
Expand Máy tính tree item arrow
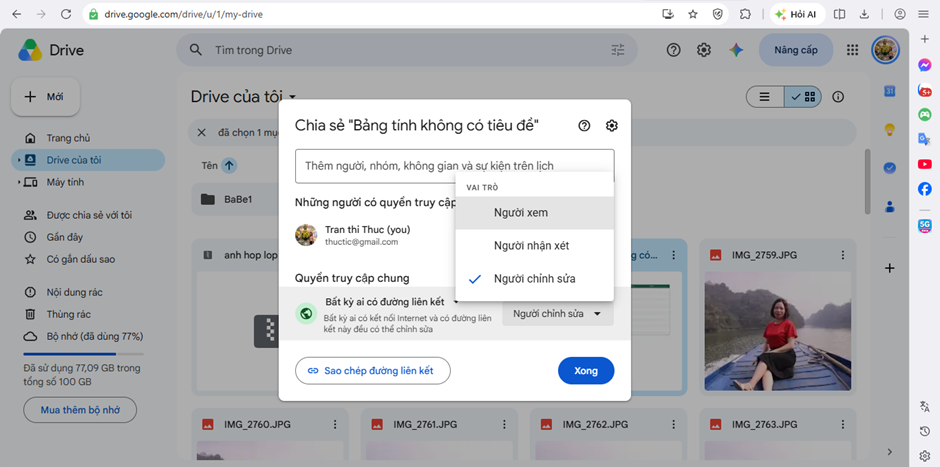pos(19,182)
